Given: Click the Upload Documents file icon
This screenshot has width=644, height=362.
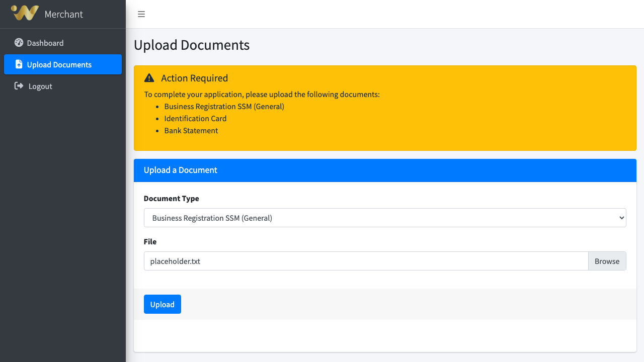Looking at the screenshot, I should point(19,64).
